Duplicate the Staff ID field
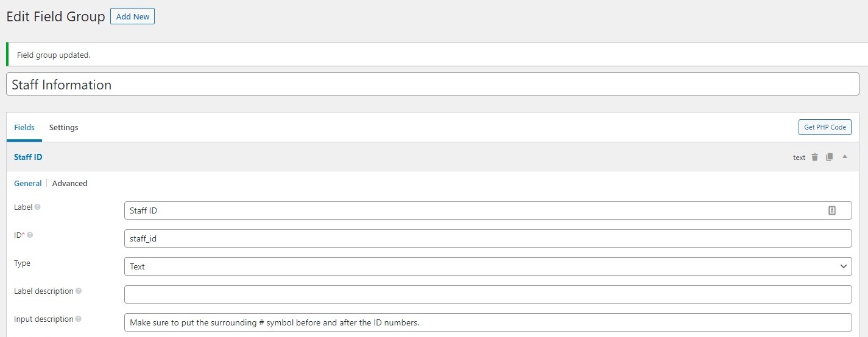This screenshot has height=337, width=868. tap(829, 157)
